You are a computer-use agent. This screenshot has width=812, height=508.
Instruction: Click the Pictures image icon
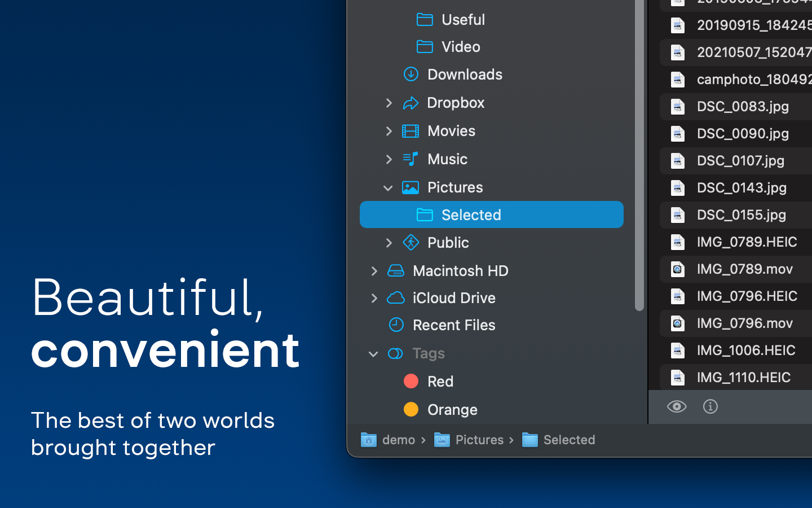411,187
